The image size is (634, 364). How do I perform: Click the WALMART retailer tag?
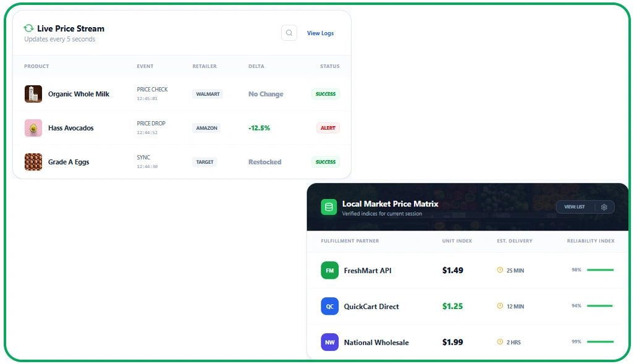[208, 94]
